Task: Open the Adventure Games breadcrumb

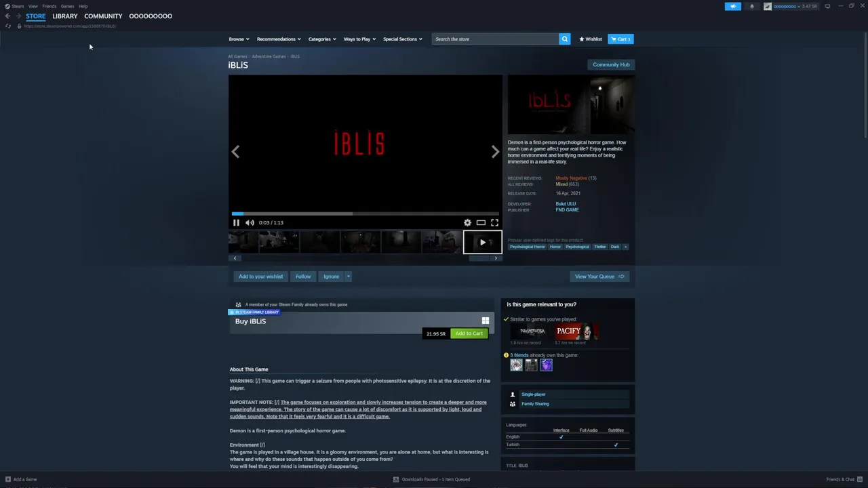Action: click(269, 56)
